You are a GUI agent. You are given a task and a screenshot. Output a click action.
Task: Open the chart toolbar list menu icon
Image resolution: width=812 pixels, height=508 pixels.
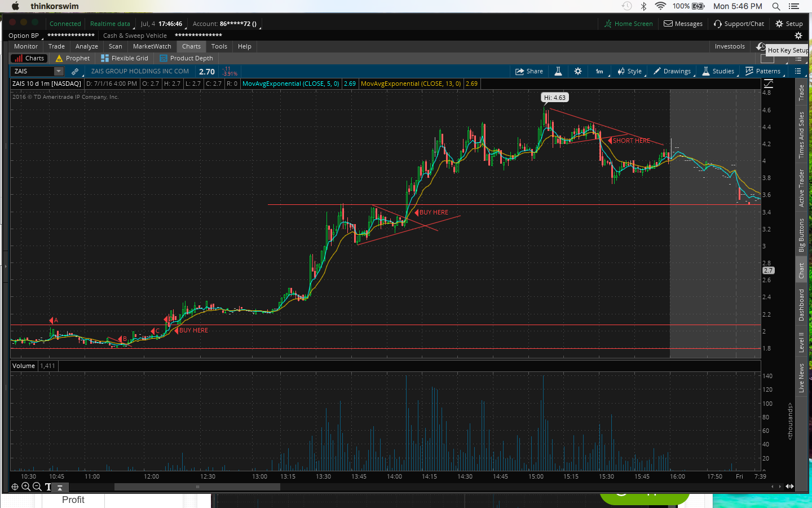tap(798, 71)
